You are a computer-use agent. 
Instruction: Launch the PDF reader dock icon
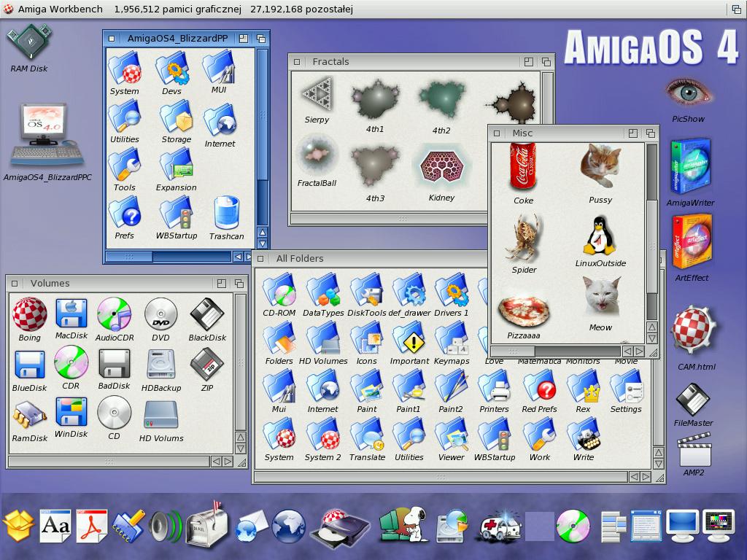(x=92, y=526)
